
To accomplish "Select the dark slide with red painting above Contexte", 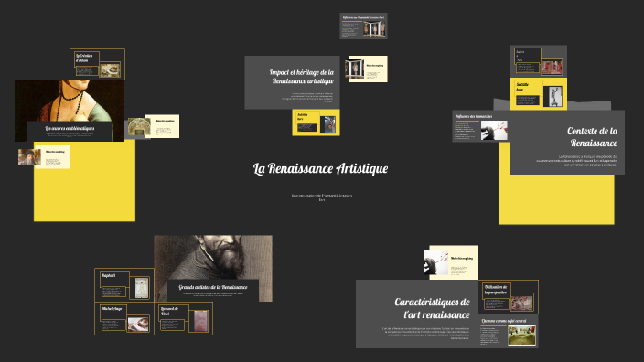I will coord(539,61).
